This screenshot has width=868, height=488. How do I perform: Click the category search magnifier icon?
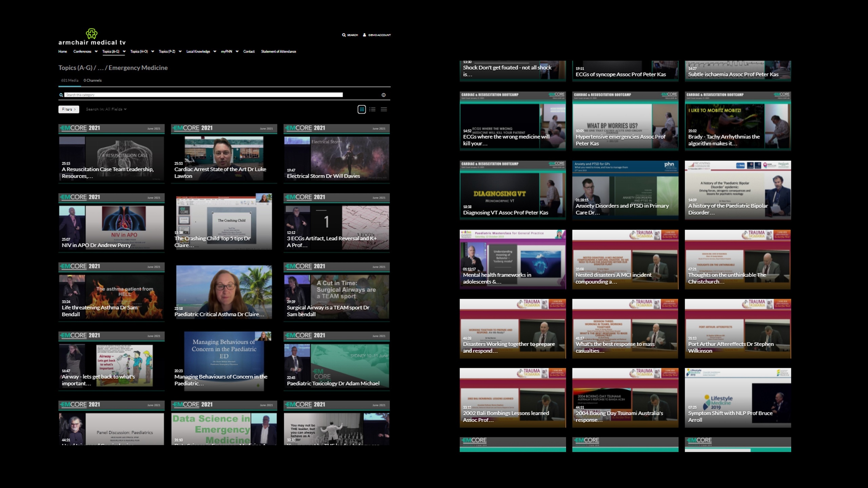(x=61, y=95)
